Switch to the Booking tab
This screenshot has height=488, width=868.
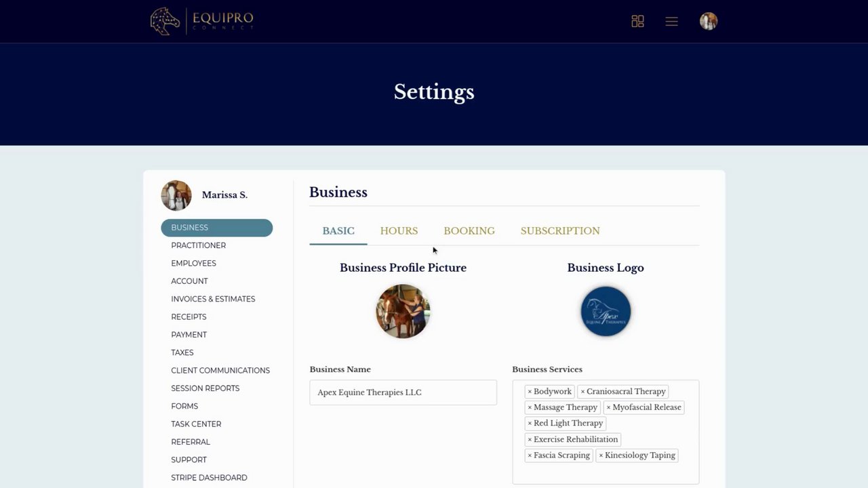pyautogui.click(x=469, y=231)
